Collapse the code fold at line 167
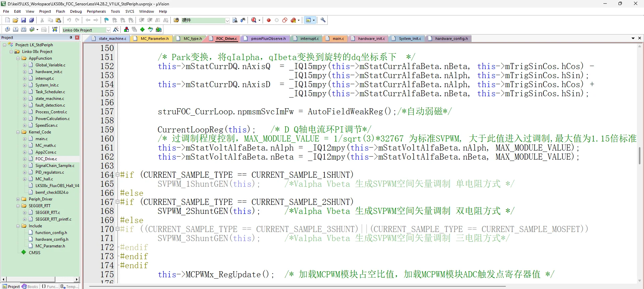This screenshot has height=289, width=644. [117, 201]
